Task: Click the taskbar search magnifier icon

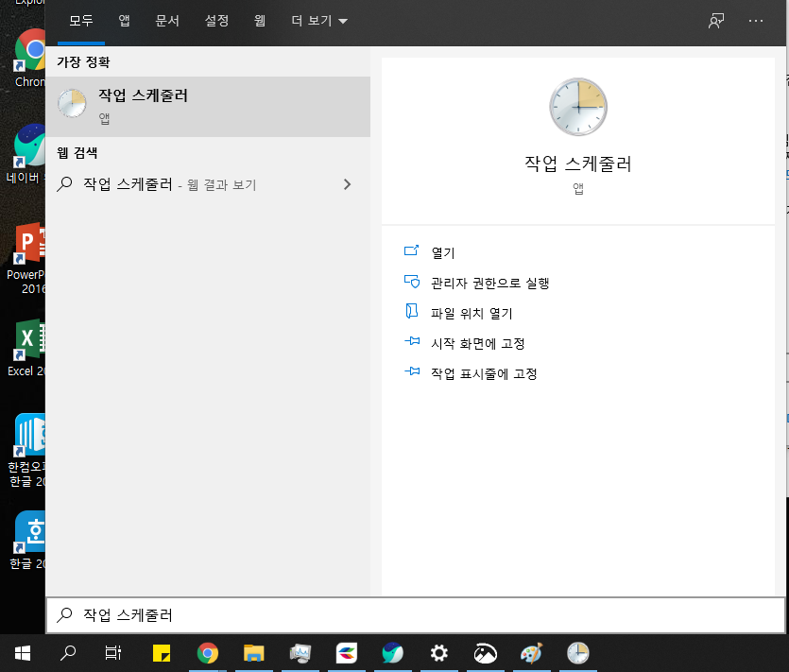Action: [67, 653]
